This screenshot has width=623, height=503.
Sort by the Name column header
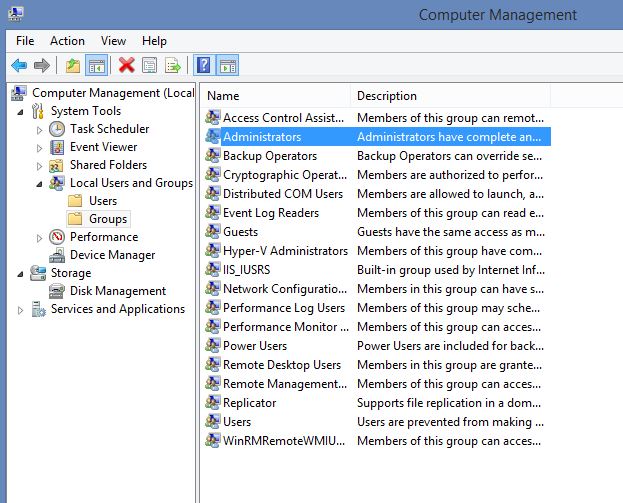click(x=277, y=96)
